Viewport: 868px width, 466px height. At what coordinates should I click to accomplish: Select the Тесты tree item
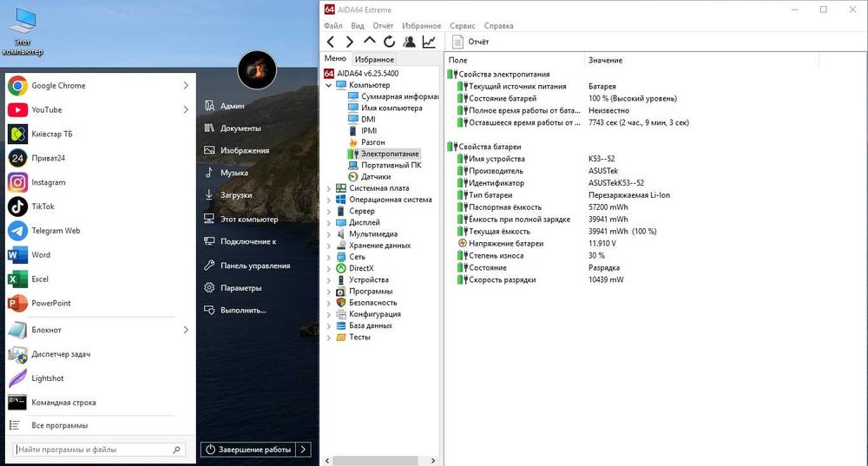352,337
